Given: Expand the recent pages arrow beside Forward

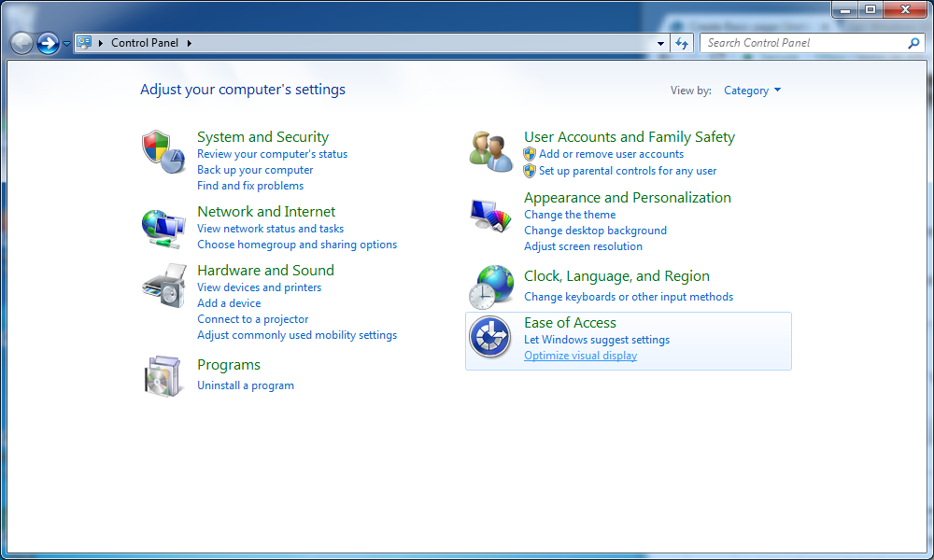Looking at the screenshot, I should [66, 44].
